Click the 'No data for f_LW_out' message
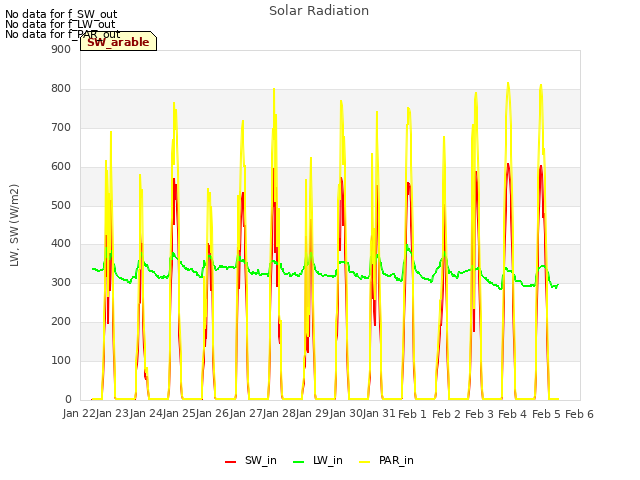This screenshot has width=640, height=480. pos(60,24)
